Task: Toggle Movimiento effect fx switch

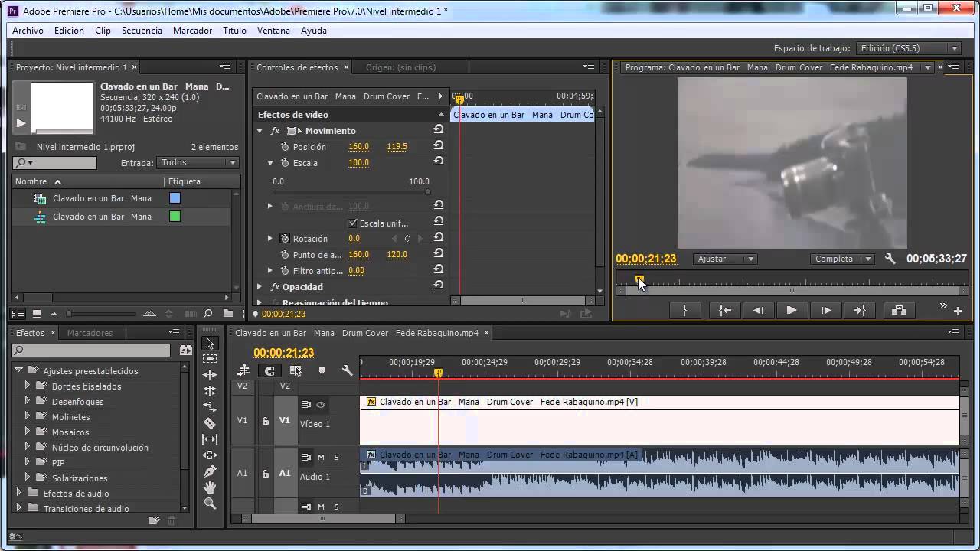Action: pos(276,131)
